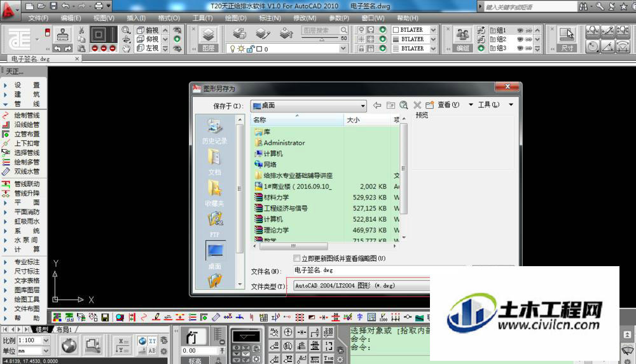The image size is (636, 364).
Task: Click the 名称 column header
Action: coord(297,120)
